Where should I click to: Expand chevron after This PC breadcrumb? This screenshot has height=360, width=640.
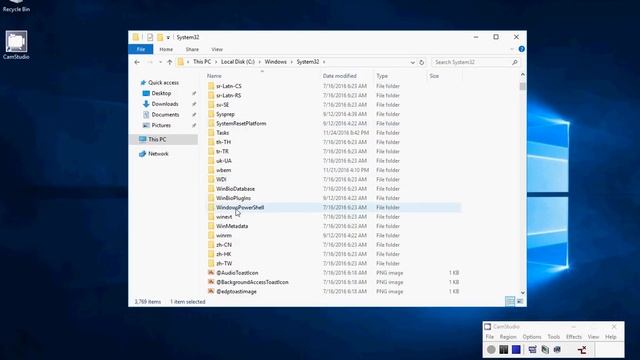(216, 62)
